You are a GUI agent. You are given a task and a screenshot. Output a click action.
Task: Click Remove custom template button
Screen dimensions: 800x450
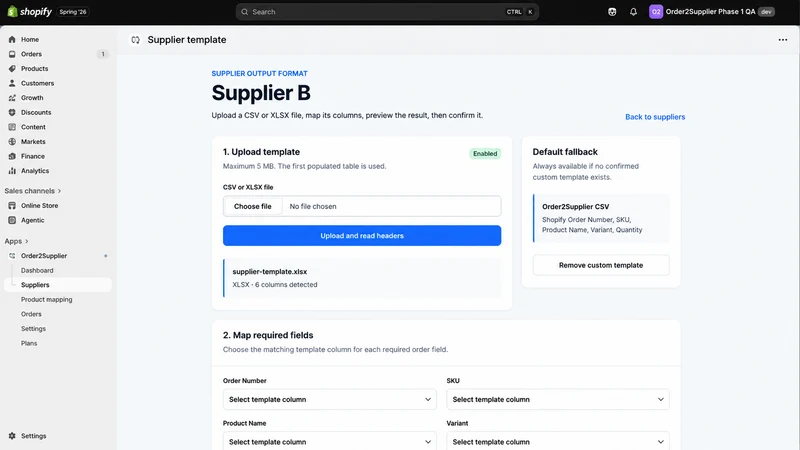point(601,265)
